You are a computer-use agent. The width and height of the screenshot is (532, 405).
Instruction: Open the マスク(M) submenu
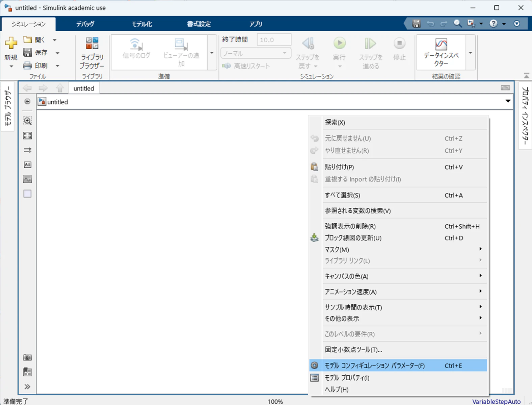pyautogui.click(x=398, y=249)
